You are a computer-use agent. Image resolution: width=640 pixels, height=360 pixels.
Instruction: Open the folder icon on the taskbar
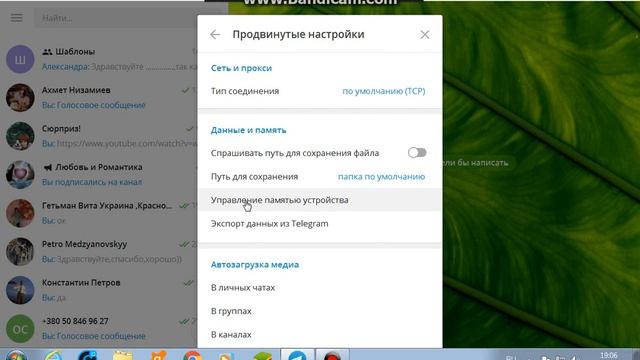122,355
